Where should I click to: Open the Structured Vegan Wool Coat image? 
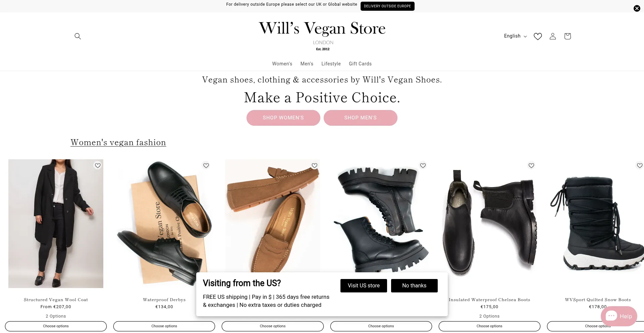[56, 224]
